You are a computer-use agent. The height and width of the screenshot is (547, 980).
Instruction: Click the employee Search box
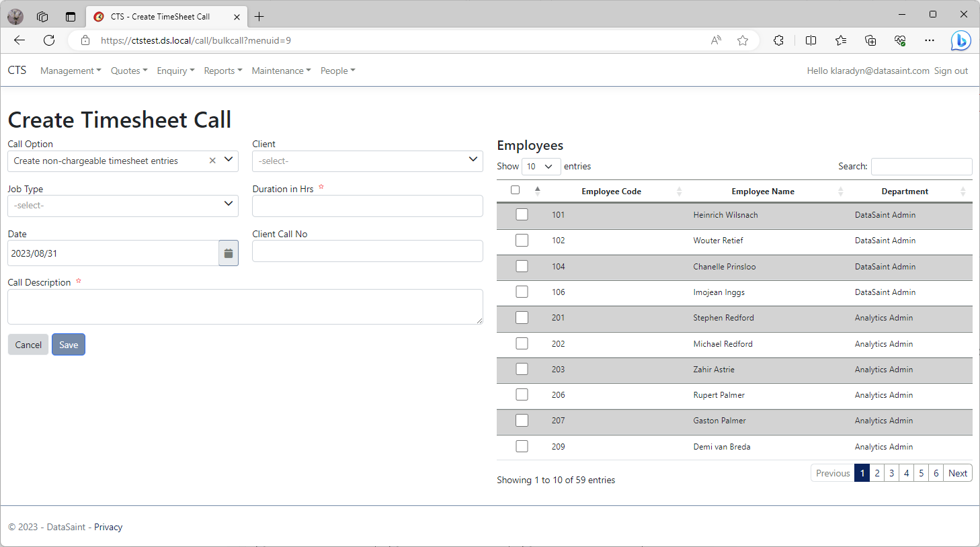tap(922, 166)
